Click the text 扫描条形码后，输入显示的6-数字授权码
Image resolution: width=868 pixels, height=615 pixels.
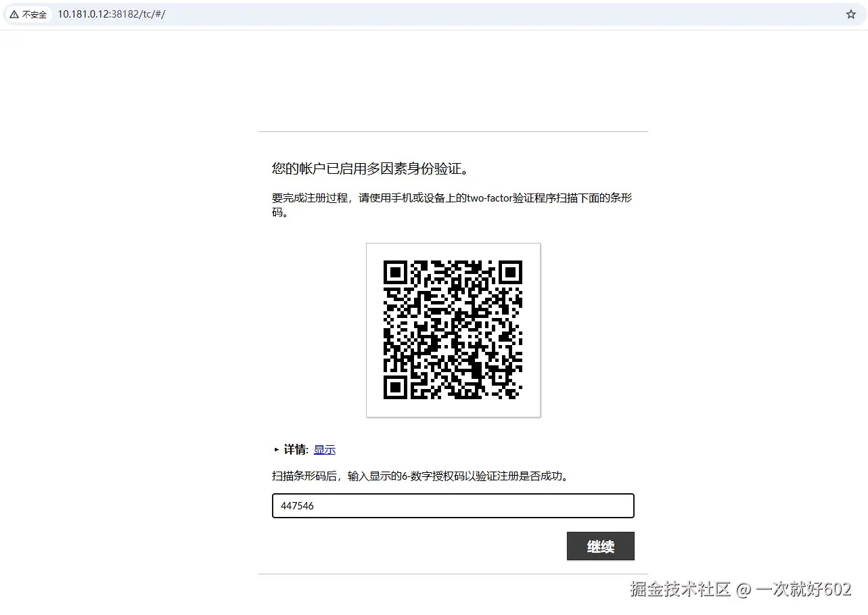[x=420, y=476]
